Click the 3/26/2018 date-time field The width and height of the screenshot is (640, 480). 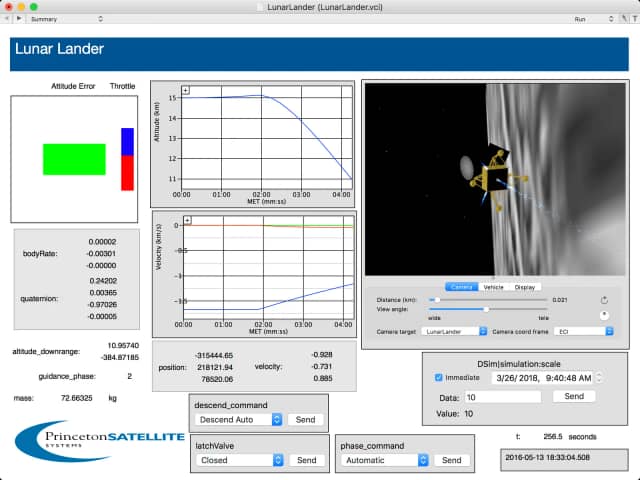[543, 378]
